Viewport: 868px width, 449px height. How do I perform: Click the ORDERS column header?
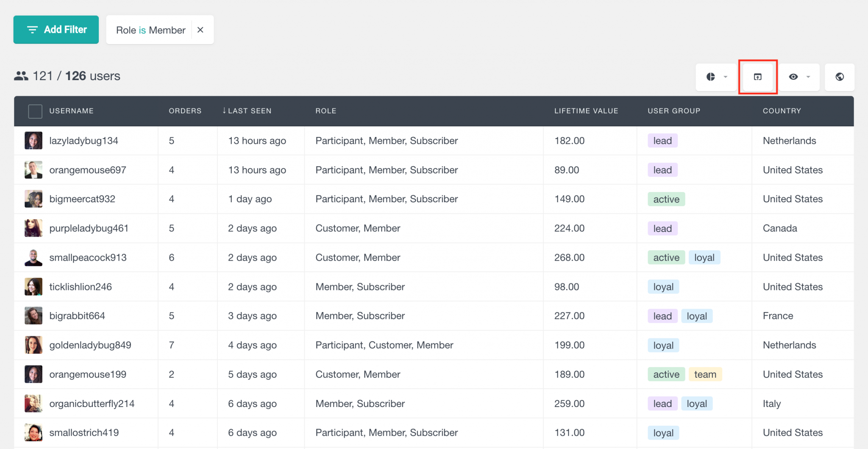(185, 111)
